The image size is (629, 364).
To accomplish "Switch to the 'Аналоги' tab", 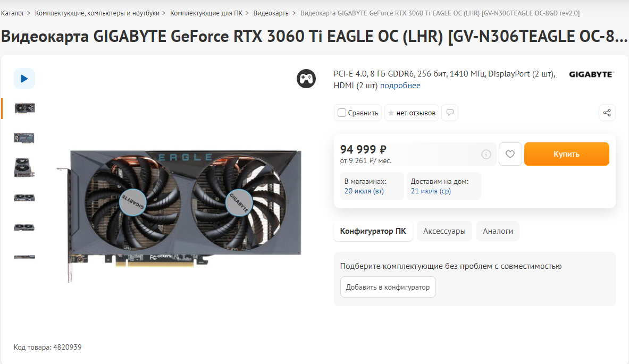I will pos(498,231).
